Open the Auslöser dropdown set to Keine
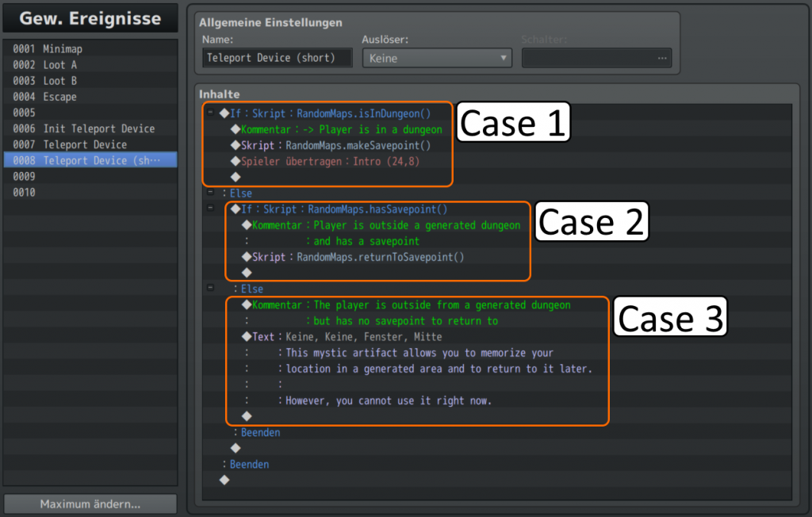 pos(437,58)
